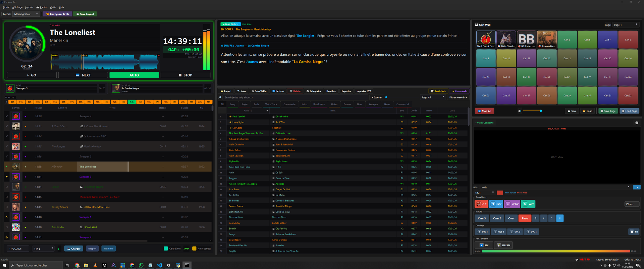
Task: Start recording with the REC button
Action: [484, 245]
